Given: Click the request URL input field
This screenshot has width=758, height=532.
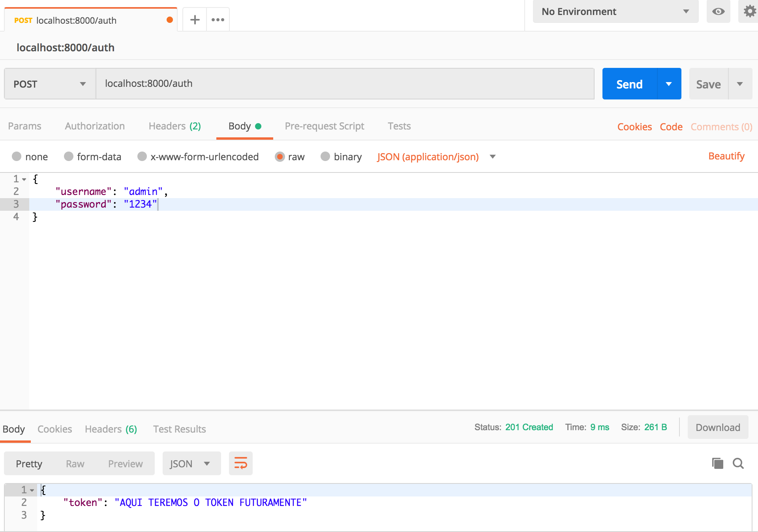Looking at the screenshot, I should pos(345,84).
